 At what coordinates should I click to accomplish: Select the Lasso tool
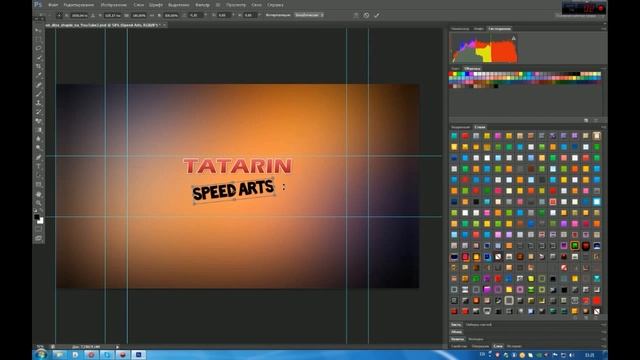click(x=38, y=48)
